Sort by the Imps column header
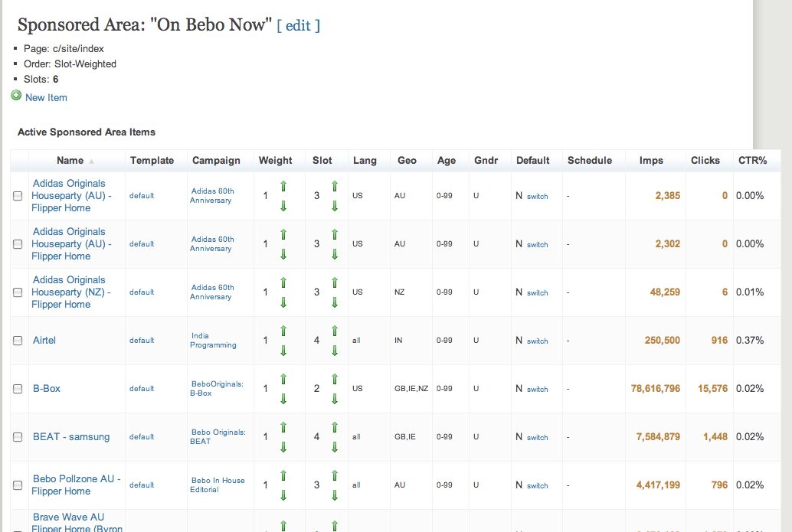Image resolution: width=792 pixels, height=532 pixels. click(651, 161)
